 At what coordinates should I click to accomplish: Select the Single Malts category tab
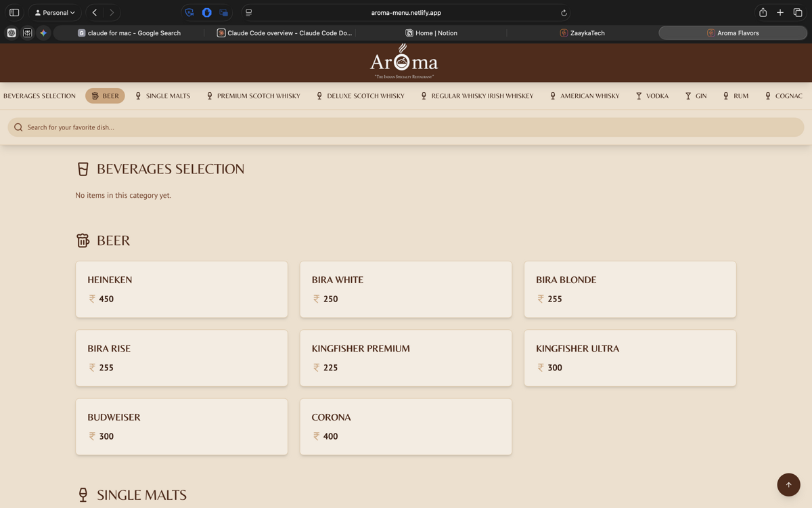tap(162, 96)
